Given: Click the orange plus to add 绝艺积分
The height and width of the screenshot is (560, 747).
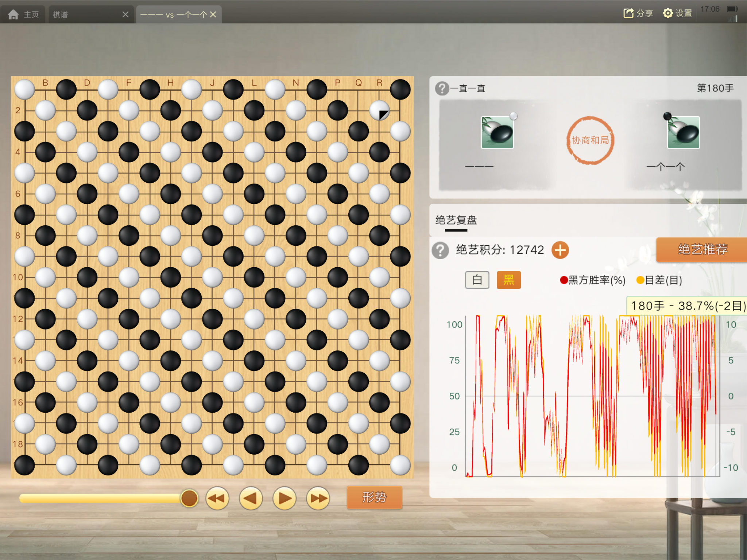Looking at the screenshot, I should [x=560, y=250].
